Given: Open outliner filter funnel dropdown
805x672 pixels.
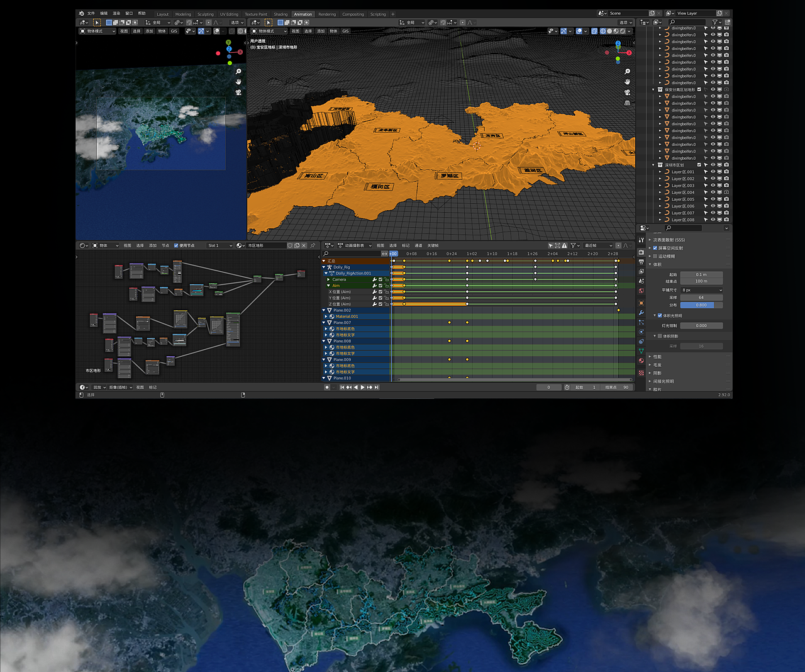Looking at the screenshot, I should tap(716, 22).
